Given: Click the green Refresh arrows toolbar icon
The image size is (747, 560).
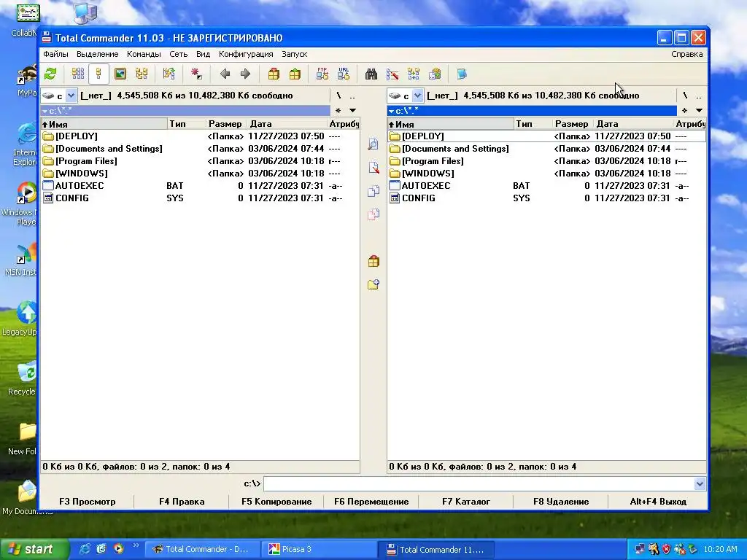Looking at the screenshot, I should pos(50,74).
